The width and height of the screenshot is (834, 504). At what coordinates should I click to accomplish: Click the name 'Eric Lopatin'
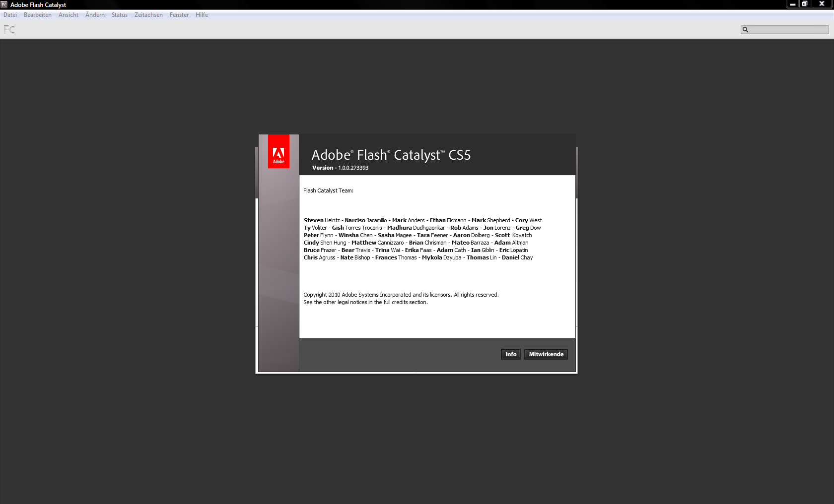pyautogui.click(x=513, y=250)
